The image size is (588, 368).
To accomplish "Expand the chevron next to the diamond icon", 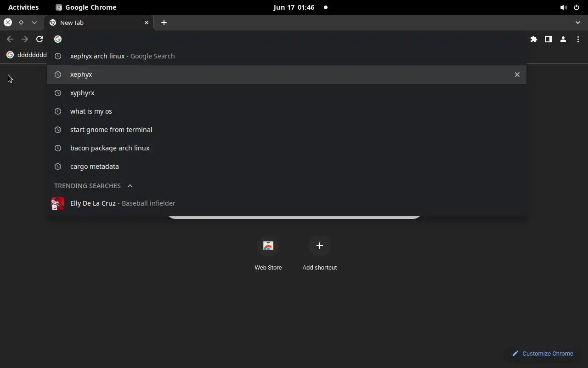I will [34, 22].
